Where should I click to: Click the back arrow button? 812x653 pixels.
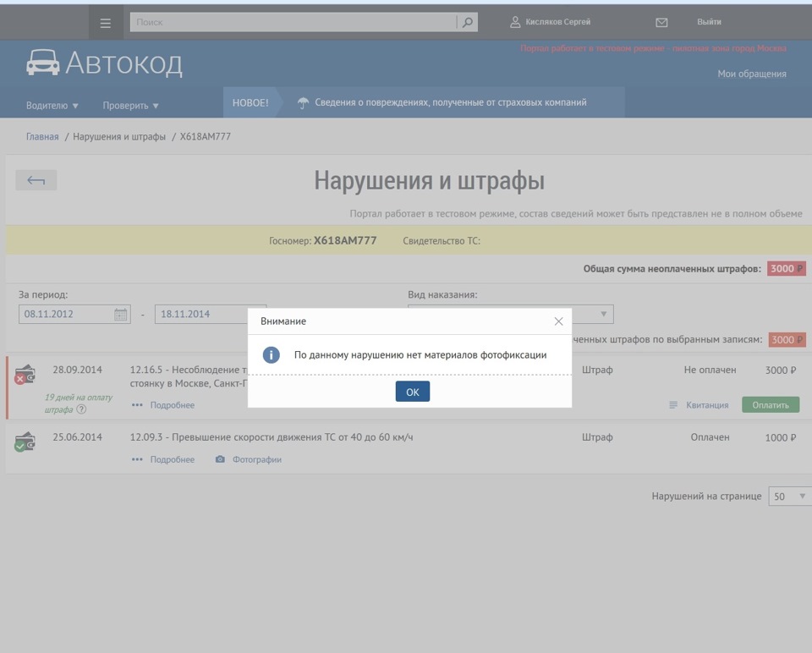36,180
